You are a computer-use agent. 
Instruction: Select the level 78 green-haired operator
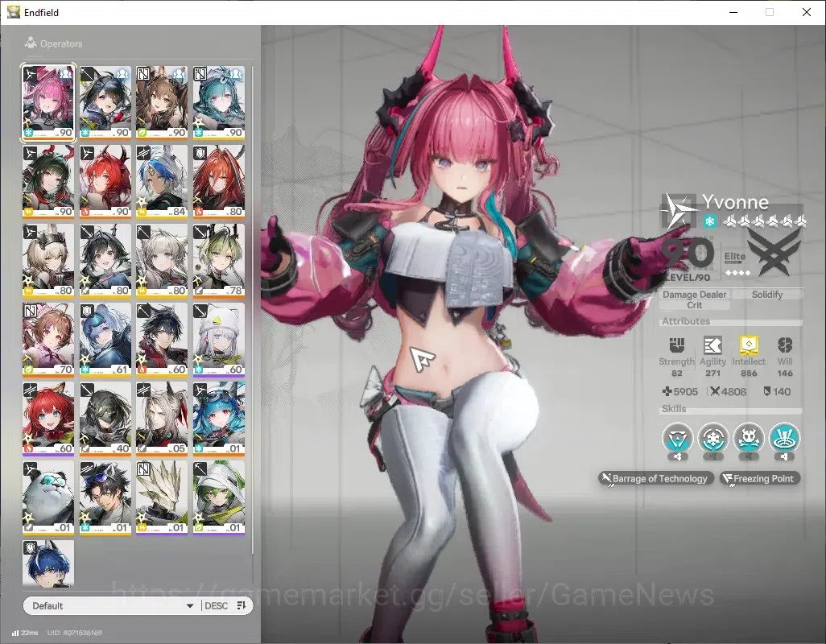pos(219,260)
